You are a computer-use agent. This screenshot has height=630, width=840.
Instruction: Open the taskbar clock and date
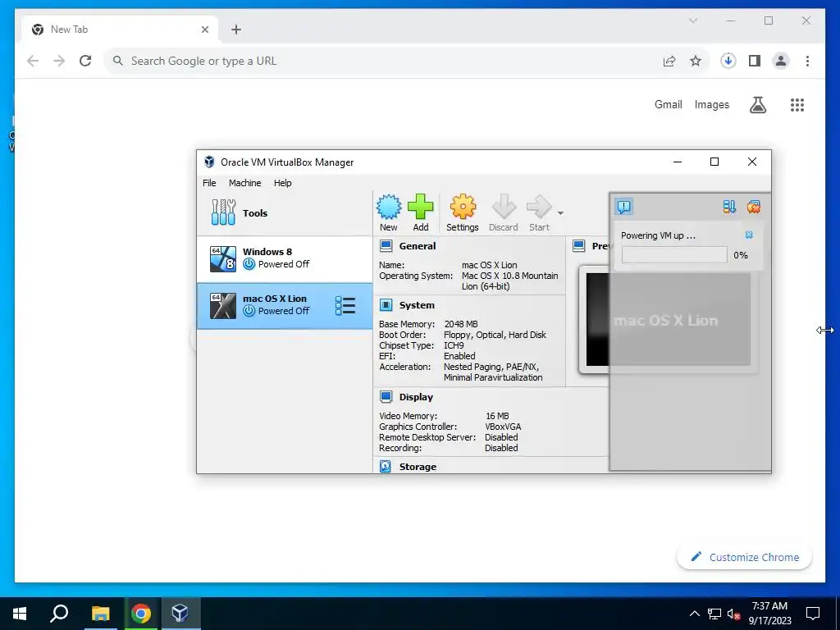click(x=769, y=614)
